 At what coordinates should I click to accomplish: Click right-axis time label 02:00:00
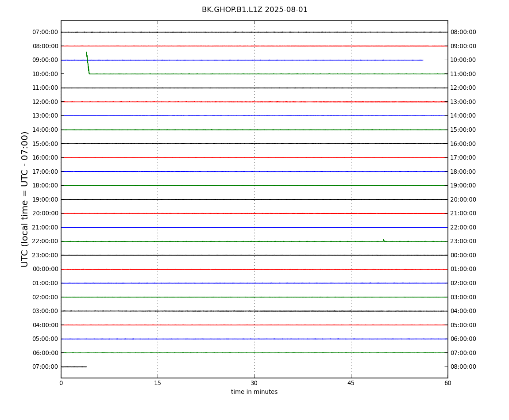click(x=463, y=283)
